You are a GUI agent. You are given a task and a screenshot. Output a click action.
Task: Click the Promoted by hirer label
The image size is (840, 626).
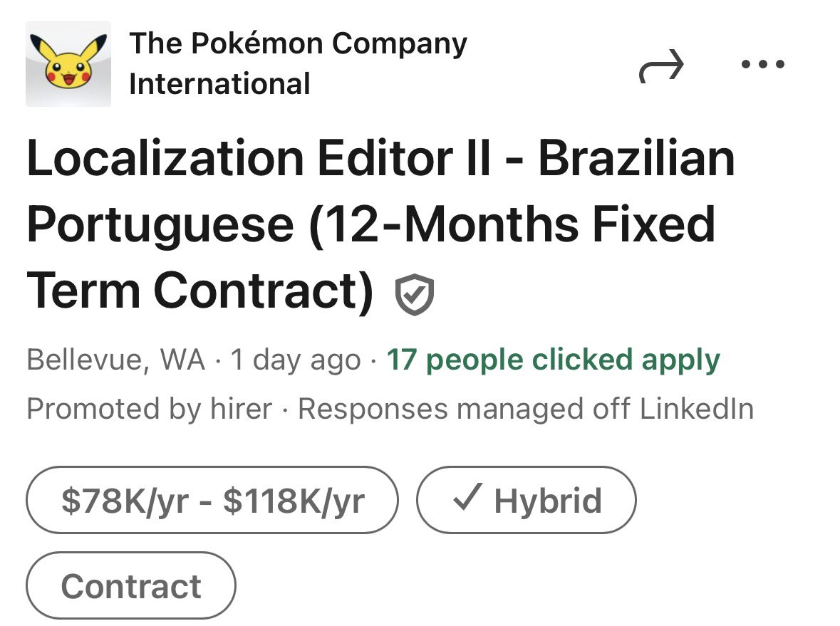(149, 409)
